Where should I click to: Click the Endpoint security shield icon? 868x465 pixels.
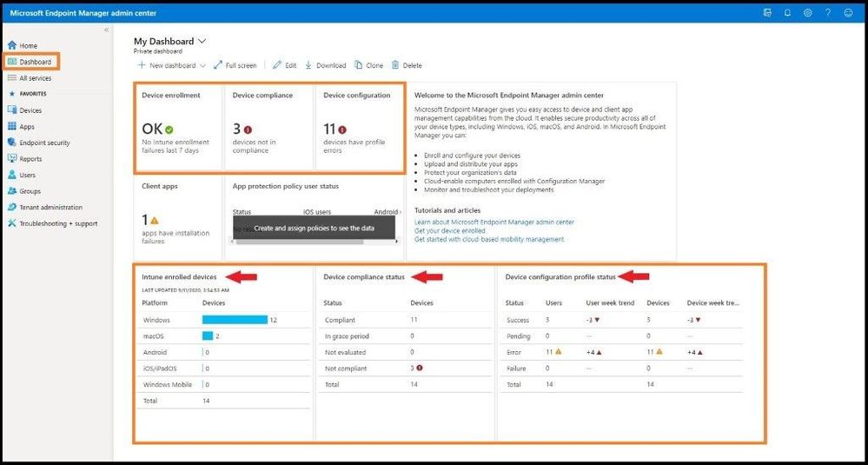point(12,143)
